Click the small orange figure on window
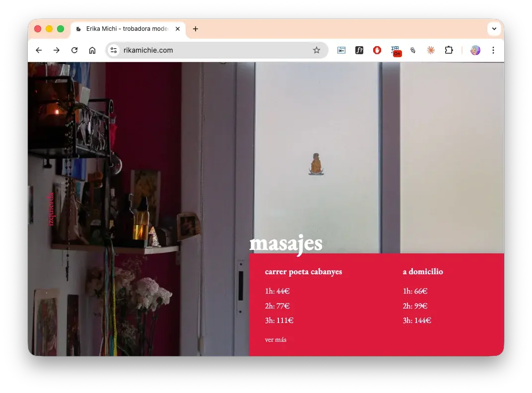 [x=316, y=164]
